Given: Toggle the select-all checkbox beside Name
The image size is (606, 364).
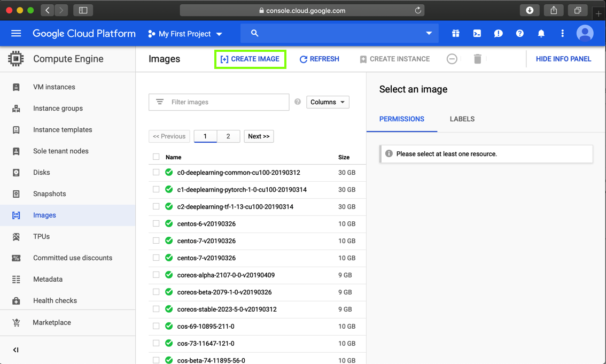Looking at the screenshot, I should (156, 157).
